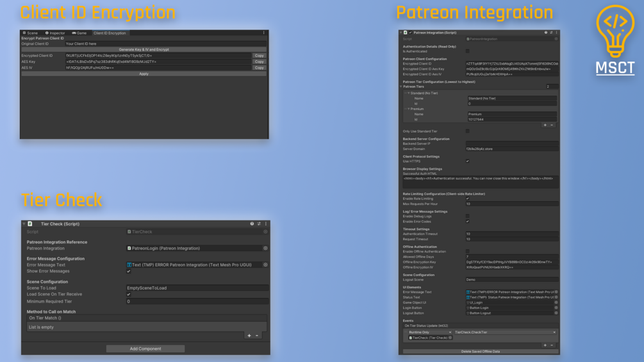Toggle Use HTTPS checkbox
This screenshot has width=644, height=362.
coord(467,161)
